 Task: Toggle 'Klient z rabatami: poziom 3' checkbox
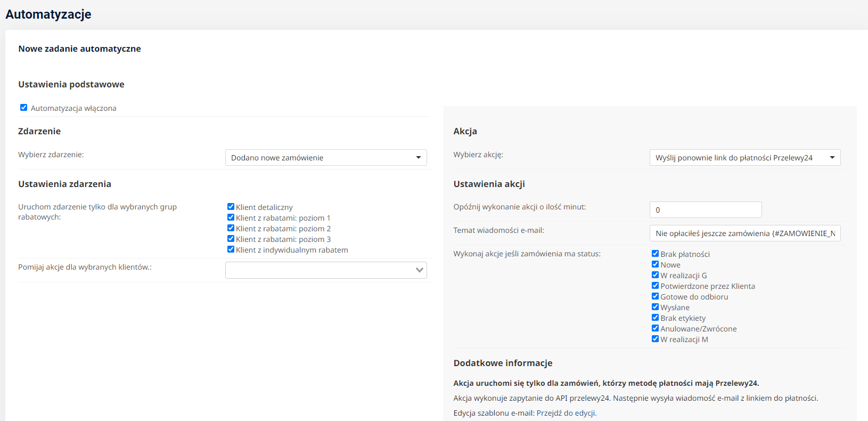tap(231, 239)
